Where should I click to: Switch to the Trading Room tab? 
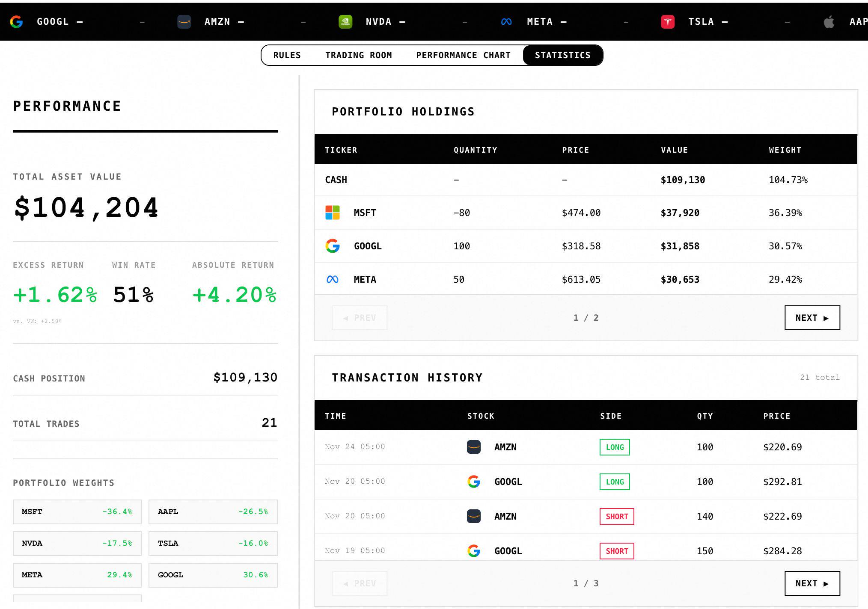[x=358, y=55]
